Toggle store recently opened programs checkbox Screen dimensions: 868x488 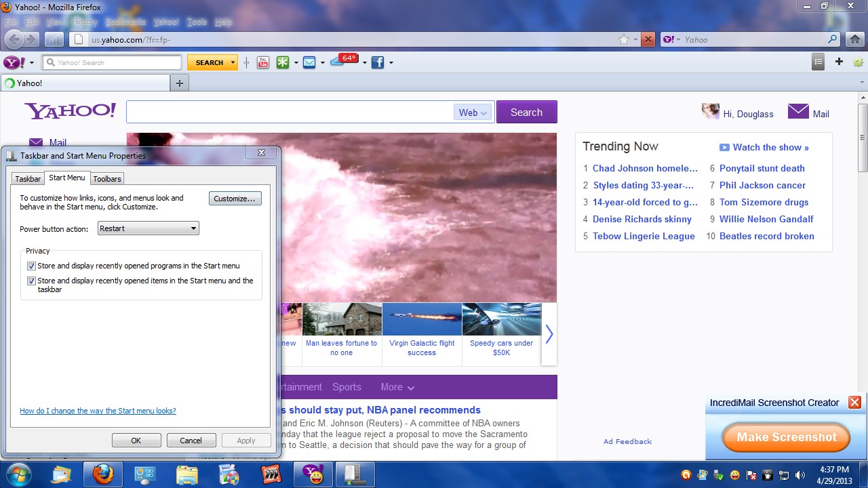coord(31,266)
